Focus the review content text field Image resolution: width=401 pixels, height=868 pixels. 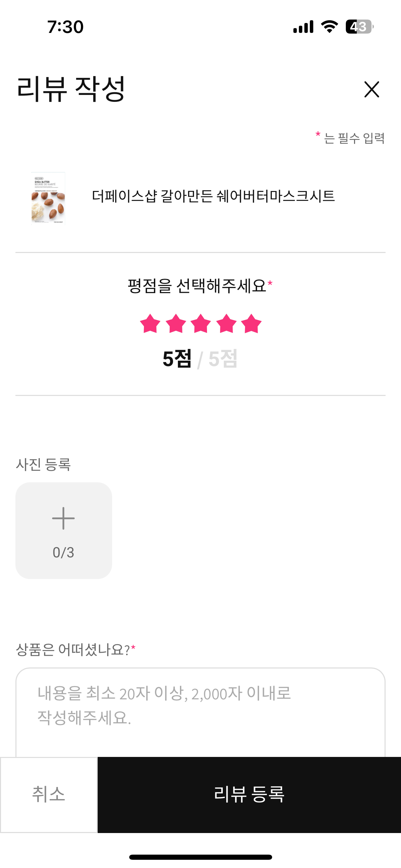click(200, 710)
